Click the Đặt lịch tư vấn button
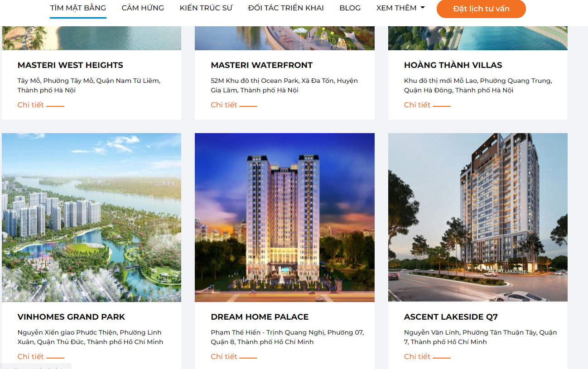The width and height of the screenshot is (588, 369). pyautogui.click(x=481, y=9)
